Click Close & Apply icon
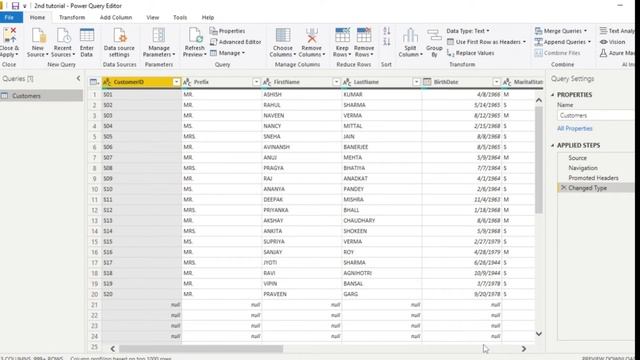640x360 pixels. (9, 35)
